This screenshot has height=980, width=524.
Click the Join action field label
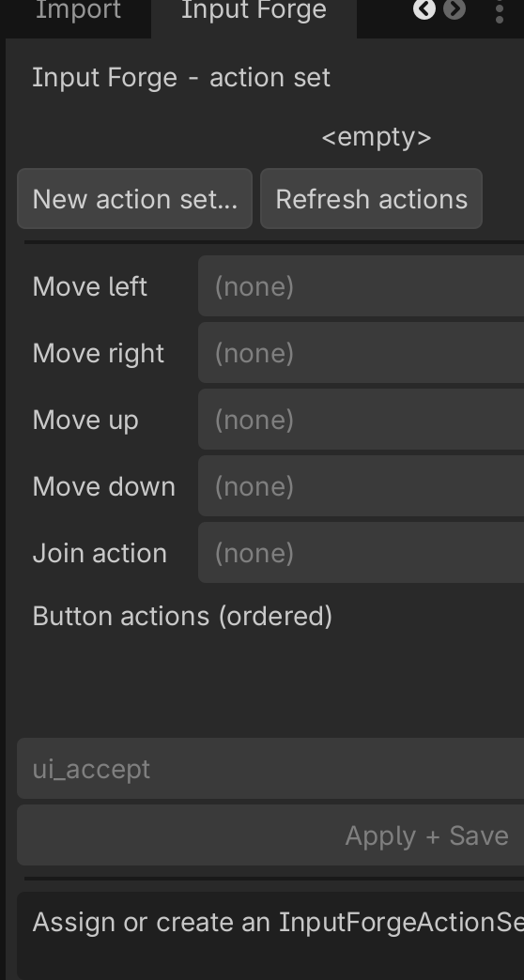click(100, 554)
